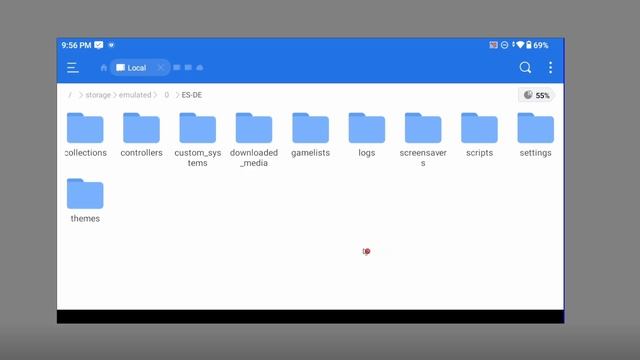The image size is (640, 360).
Task: Tap the battery 69% indicator
Action: click(537, 45)
